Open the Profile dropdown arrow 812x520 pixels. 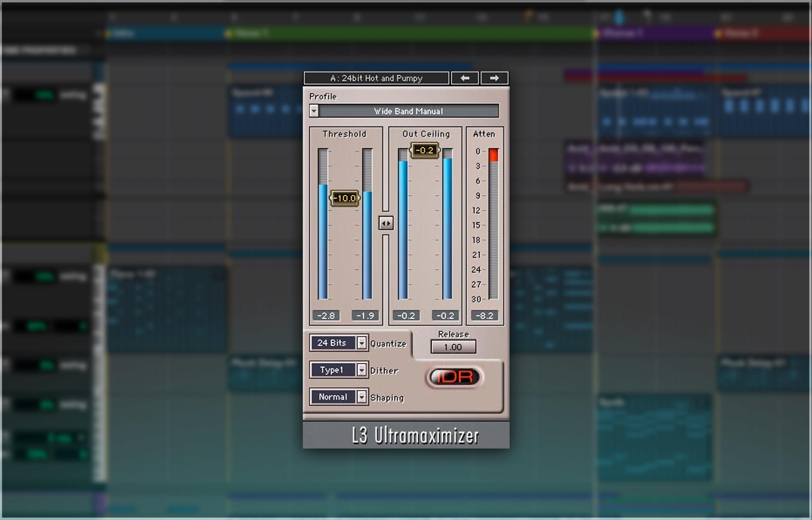point(313,111)
